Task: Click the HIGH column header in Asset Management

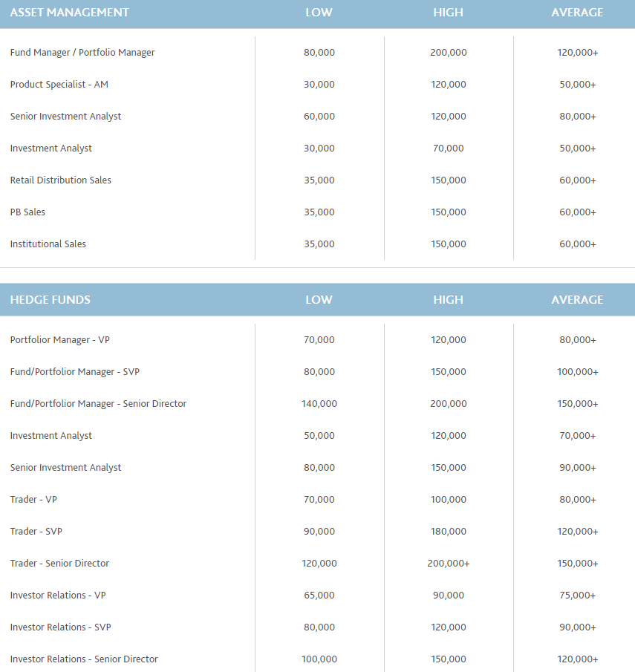Action: point(448,13)
